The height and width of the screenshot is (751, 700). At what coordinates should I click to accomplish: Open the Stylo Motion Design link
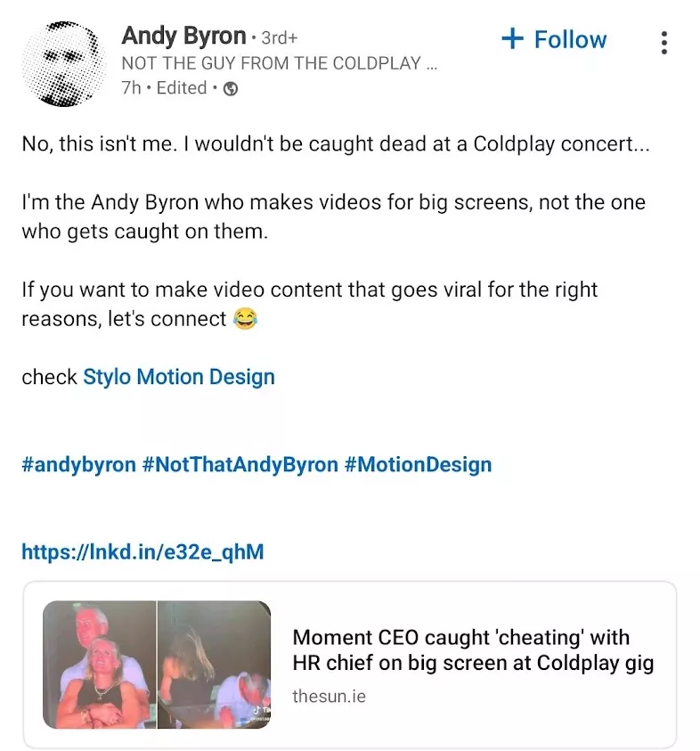[x=179, y=377]
